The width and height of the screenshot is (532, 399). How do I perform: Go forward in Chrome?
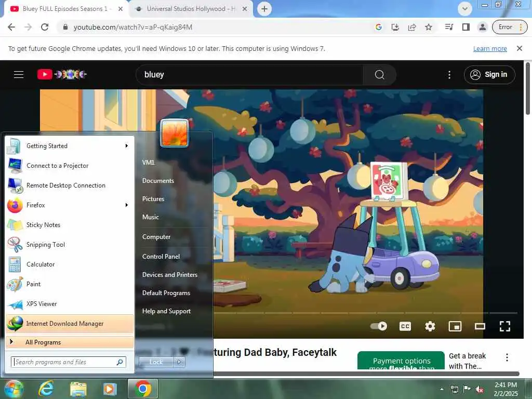[28, 27]
